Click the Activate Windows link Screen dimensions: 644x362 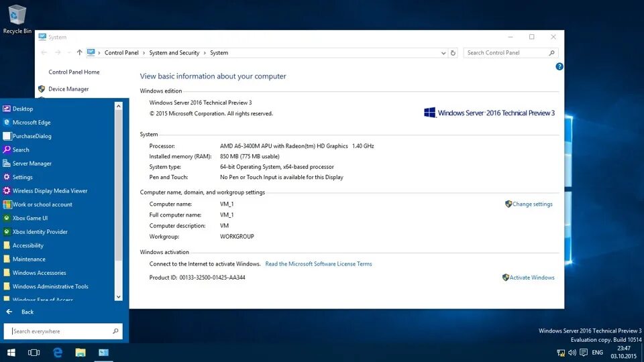pos(532,278)
